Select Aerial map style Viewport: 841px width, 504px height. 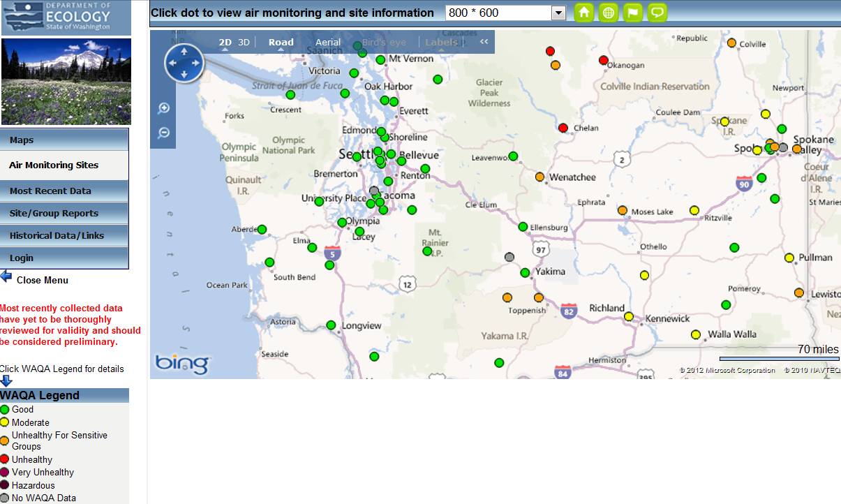[328, 43]
